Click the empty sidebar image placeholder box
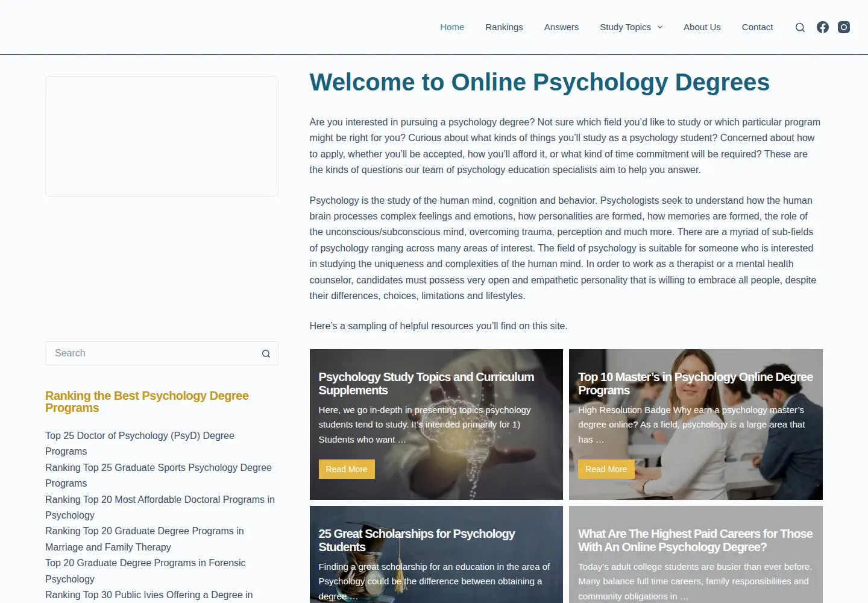Screen dimensions: 868x603 pyautogui.click(x=162, y=136)
